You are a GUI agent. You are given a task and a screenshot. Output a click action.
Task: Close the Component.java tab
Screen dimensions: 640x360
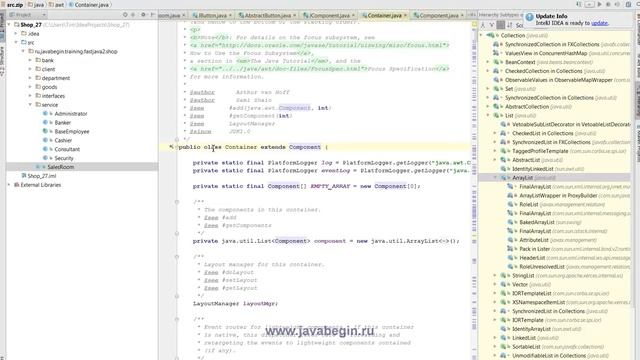pos(462,16)
